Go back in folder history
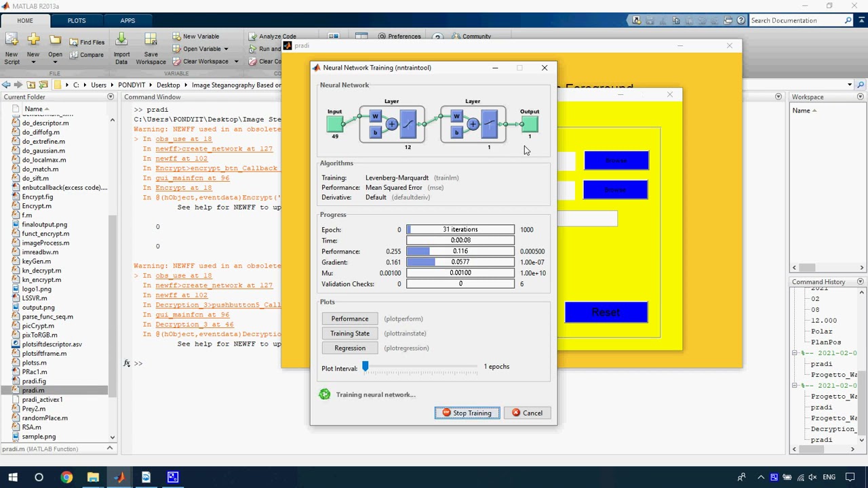 pos(5,85)
